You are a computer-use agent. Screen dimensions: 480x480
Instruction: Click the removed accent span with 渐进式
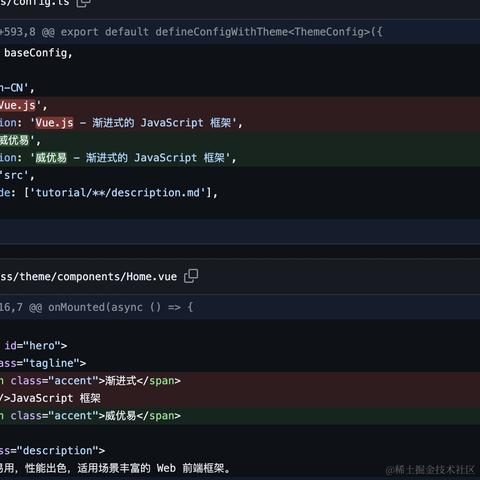tap(240, 381)
